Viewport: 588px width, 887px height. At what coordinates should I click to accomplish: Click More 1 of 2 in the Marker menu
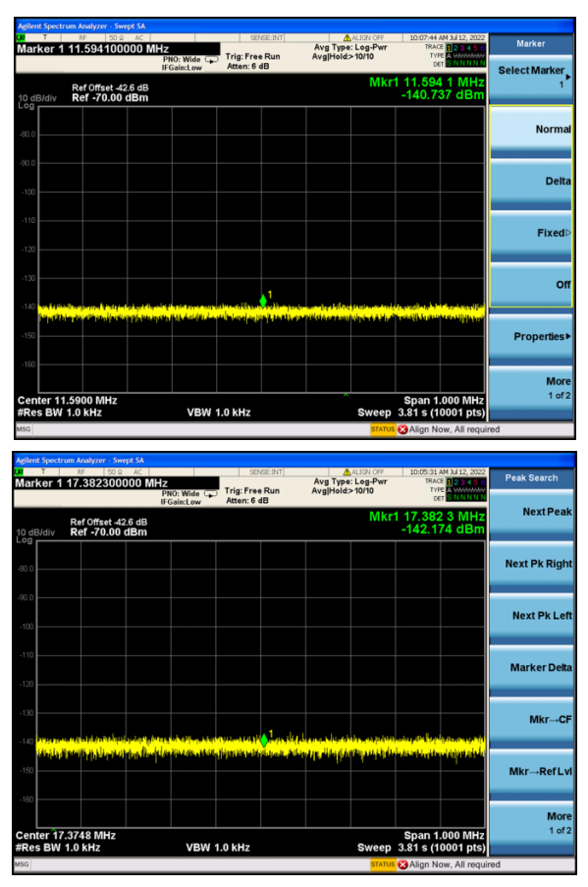click(x=531, y=389)
